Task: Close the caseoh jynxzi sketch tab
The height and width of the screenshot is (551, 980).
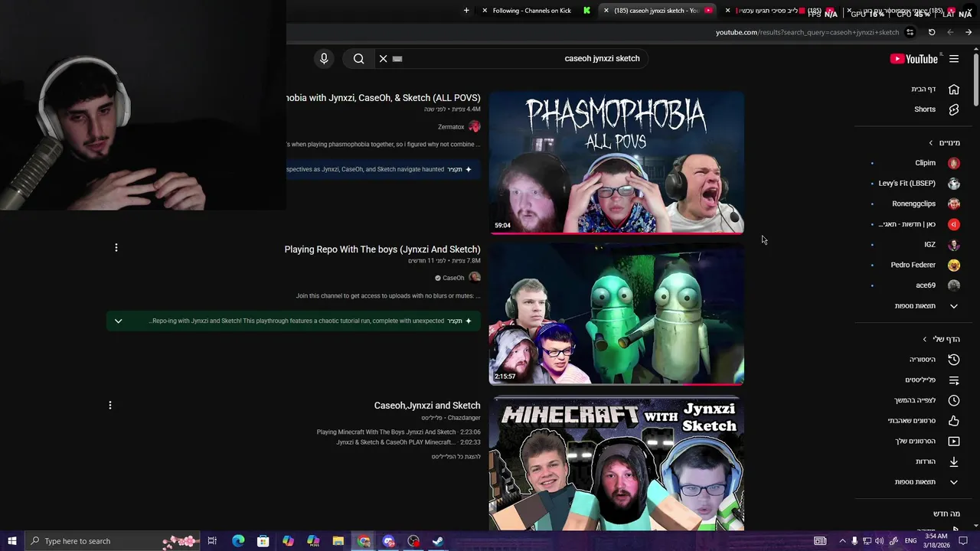Action: 606,11
